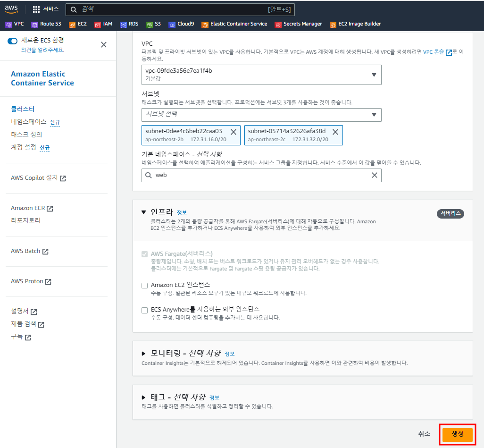This screenshot has width=484, height=448.
Task: Focus the AWS top search field
Action: [x=180, y=9]
